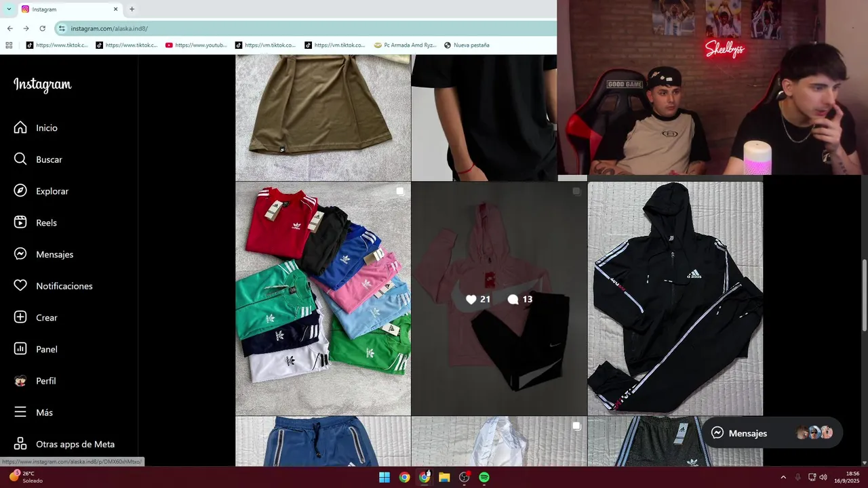Image resolution: width=868 pixels, height=488 pixels.
Task: Open the pink Nike hoodie post
Action: click(x=499, y=298)
